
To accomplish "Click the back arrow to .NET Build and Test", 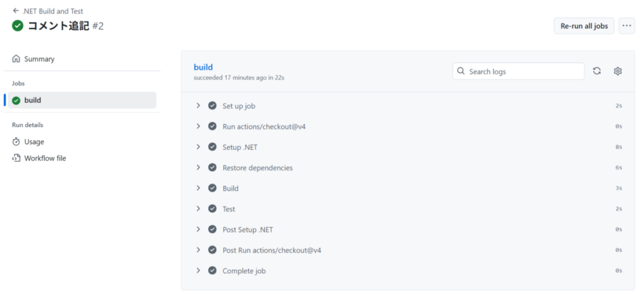I will tap(16, 11).
